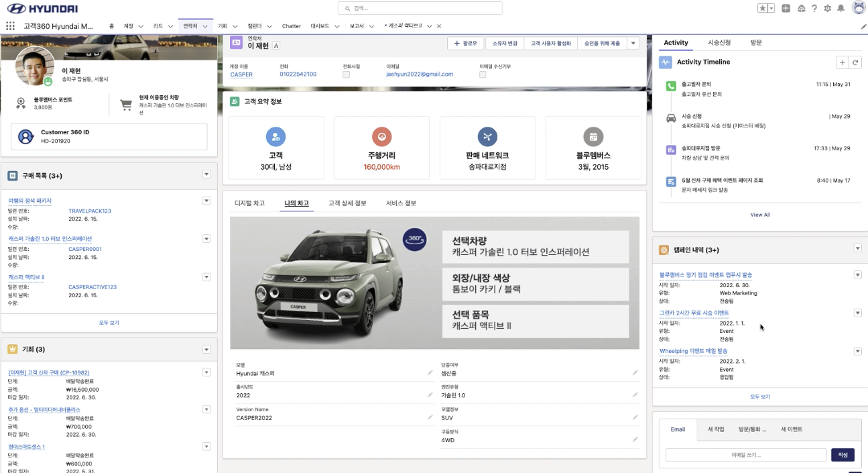The width and height of the screenshot is (868, 473).
Task: Click the edit pencil beside 모델 field
Action: [x=430, y=372]
